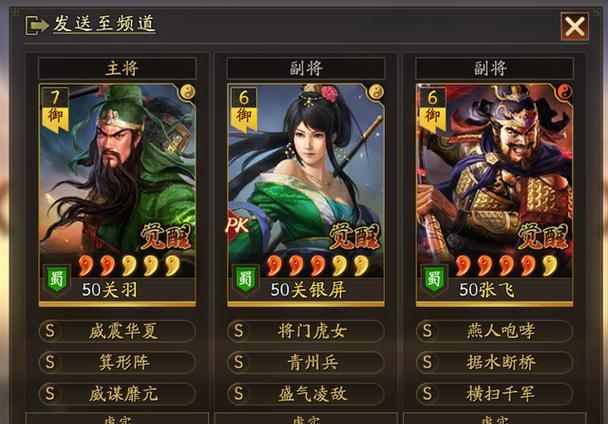Click the send-to-channel arrow icon
This screenshot has height=424, width=608.
pos(37,25)
